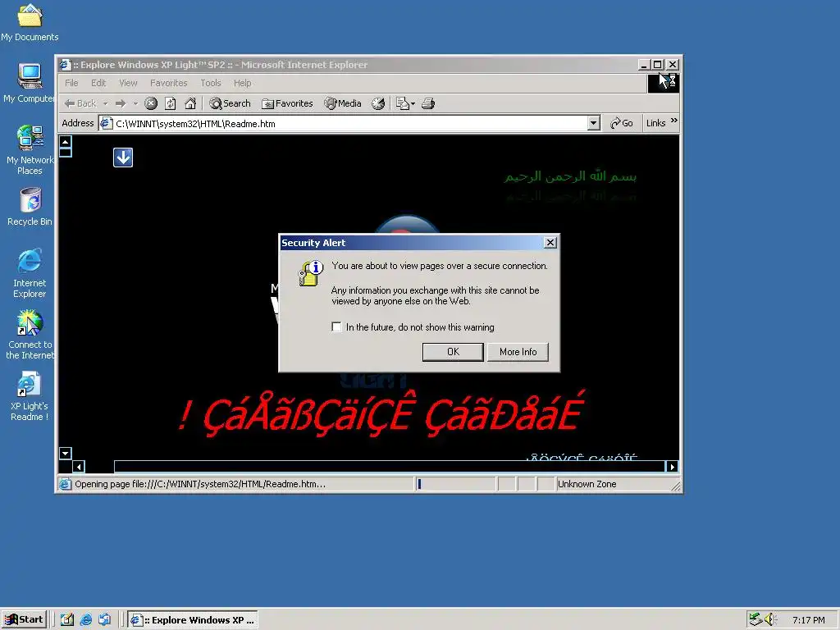This screenshot has height=630, width=840.
Task: Click the status bar 'Opening page' text
Action: 200,484
